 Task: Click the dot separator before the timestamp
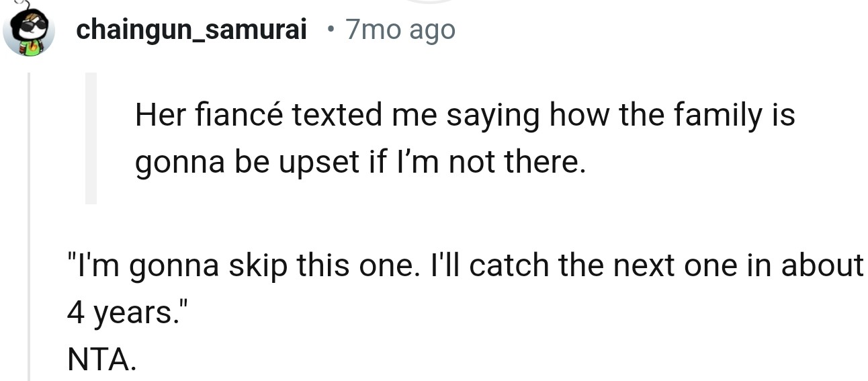(329, 30)
